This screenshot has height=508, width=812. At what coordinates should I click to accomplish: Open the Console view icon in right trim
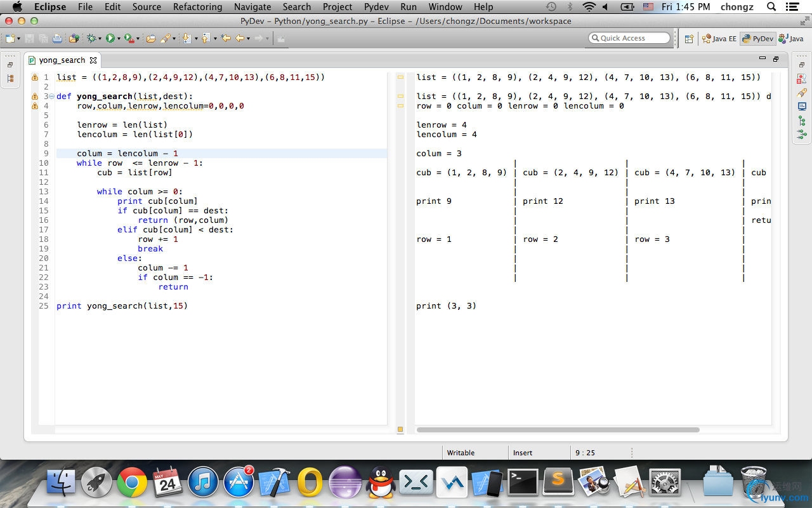tap(802, 107)
